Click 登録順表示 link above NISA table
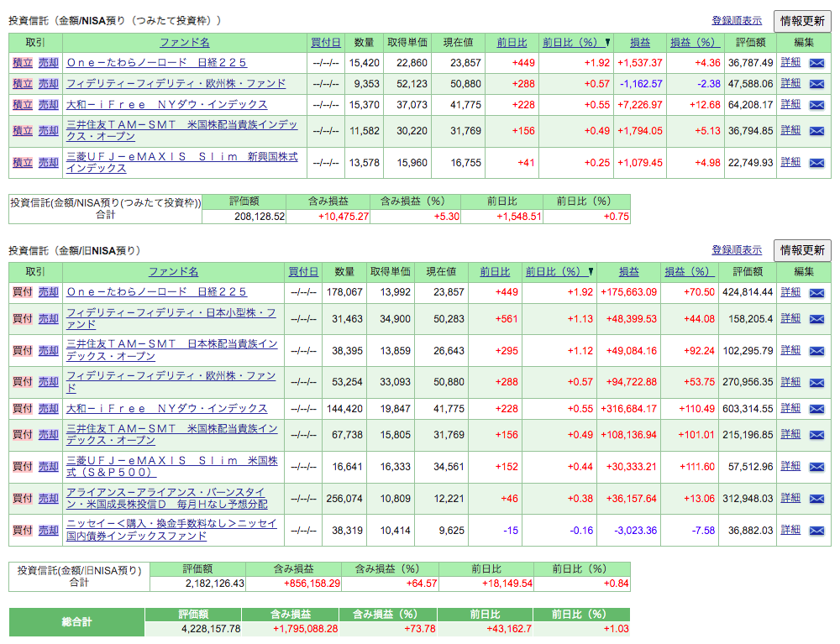The image size is (840, 644). [737, 20]
